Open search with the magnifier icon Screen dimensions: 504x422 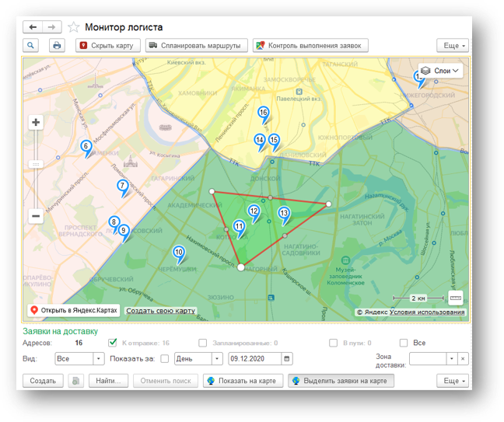point(30,45)
